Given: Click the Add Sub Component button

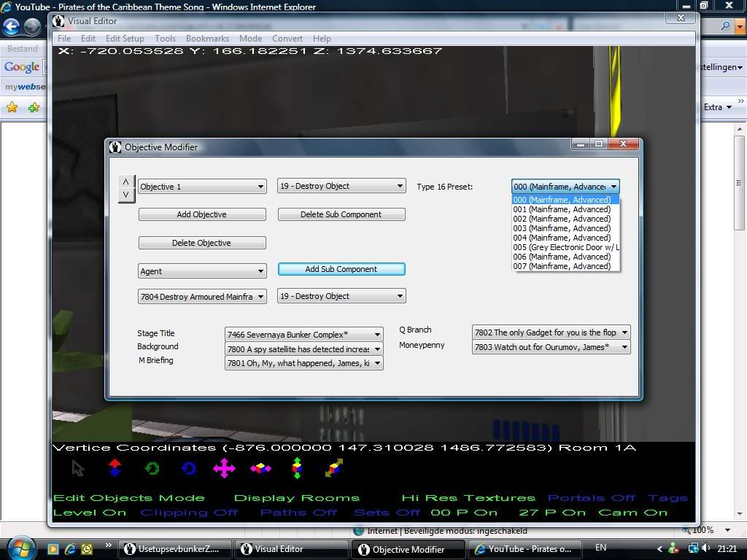Looking at the screenshot, I should pos(341,269).
